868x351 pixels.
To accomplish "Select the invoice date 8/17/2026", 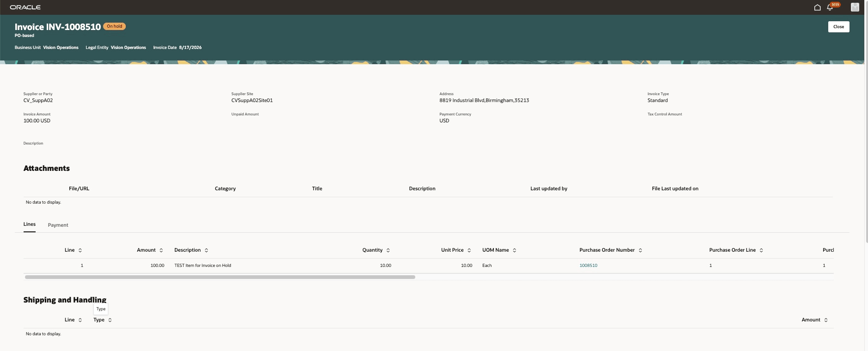I will [x=191, y=48].
